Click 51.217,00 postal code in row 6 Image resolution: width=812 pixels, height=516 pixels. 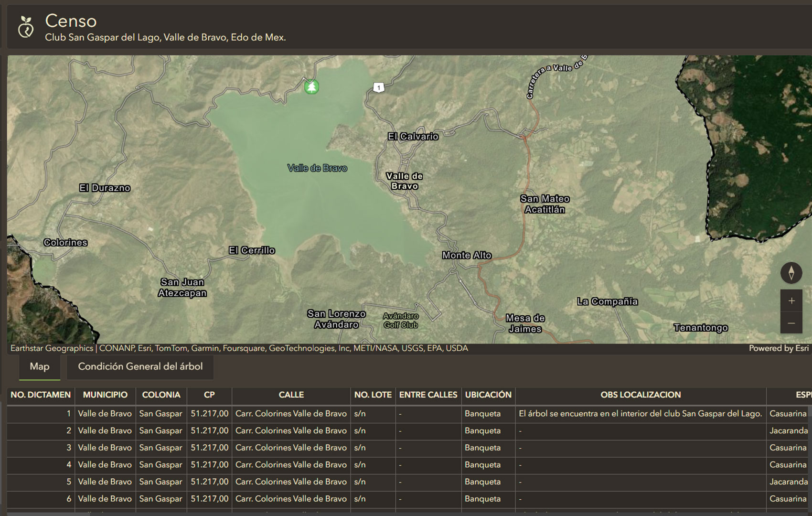tap(210, 499)
